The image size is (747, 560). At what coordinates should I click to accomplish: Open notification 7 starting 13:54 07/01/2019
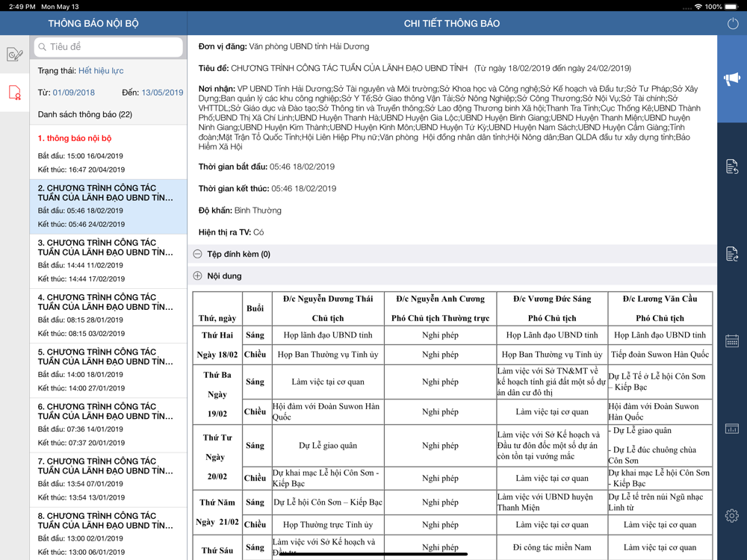click(x=108, y=480)
